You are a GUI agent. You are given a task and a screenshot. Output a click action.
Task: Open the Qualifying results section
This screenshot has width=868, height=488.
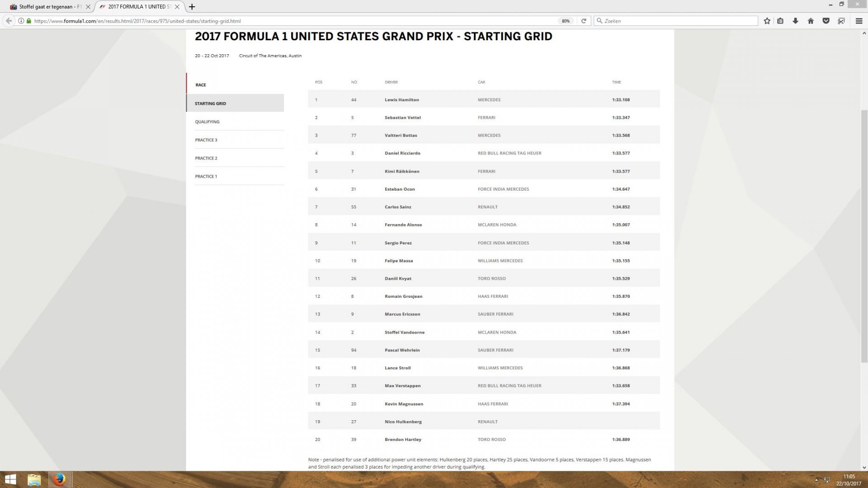click(x=207, y=122)
